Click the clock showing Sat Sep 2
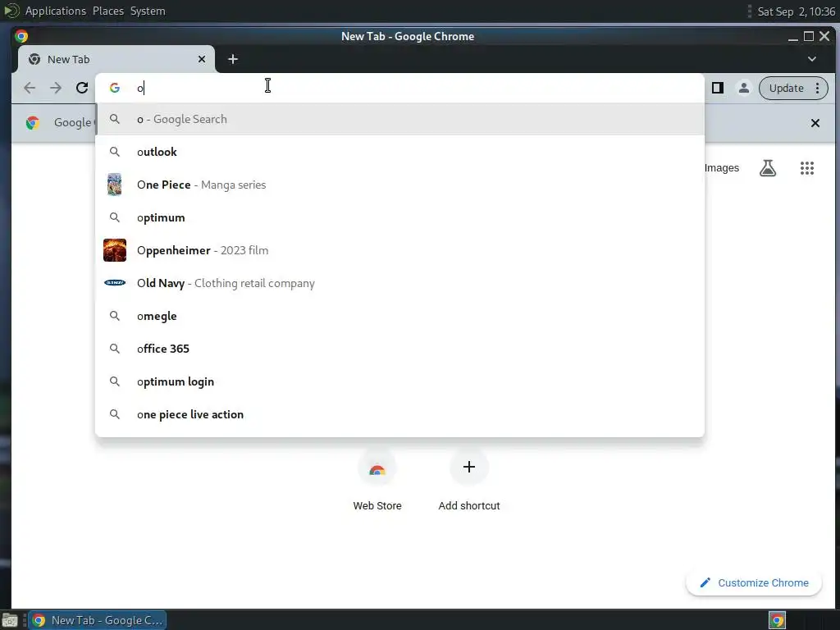Image resolution: width=840 pixels, height=630 pixels. pos(796,11)
